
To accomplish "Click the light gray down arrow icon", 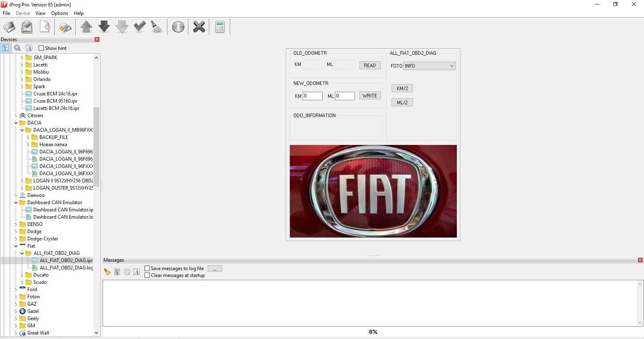I will (x=122, y=27).
